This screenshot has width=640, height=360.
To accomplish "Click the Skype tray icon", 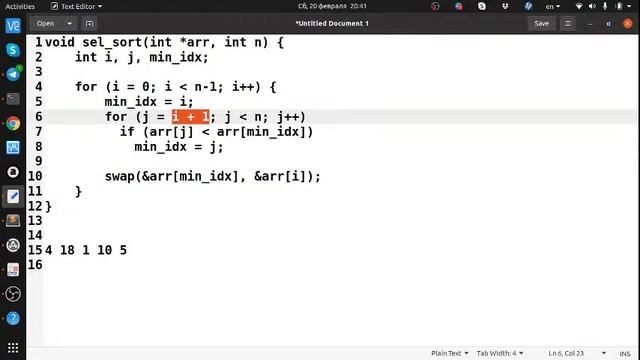I will coord(482,6).
